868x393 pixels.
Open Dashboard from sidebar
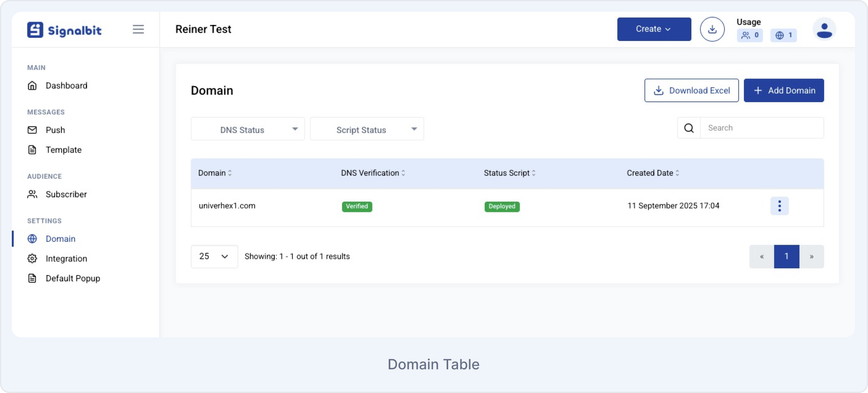58,86
